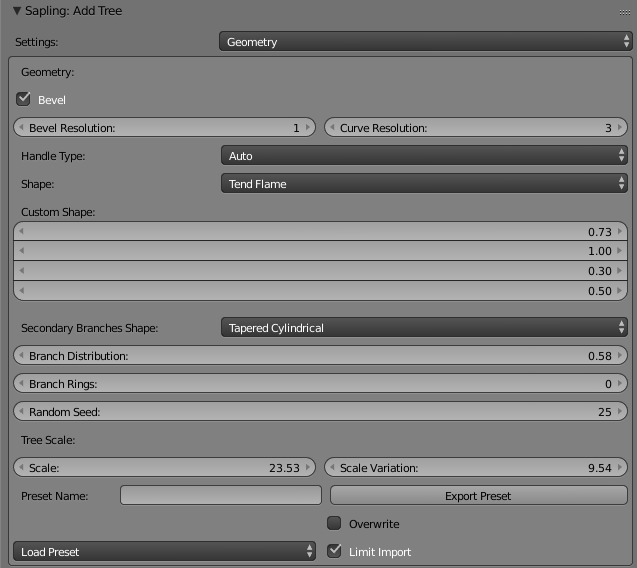Click the Branch Rings field
This screenshot has height=568, width=637.
tap(321, 384)
